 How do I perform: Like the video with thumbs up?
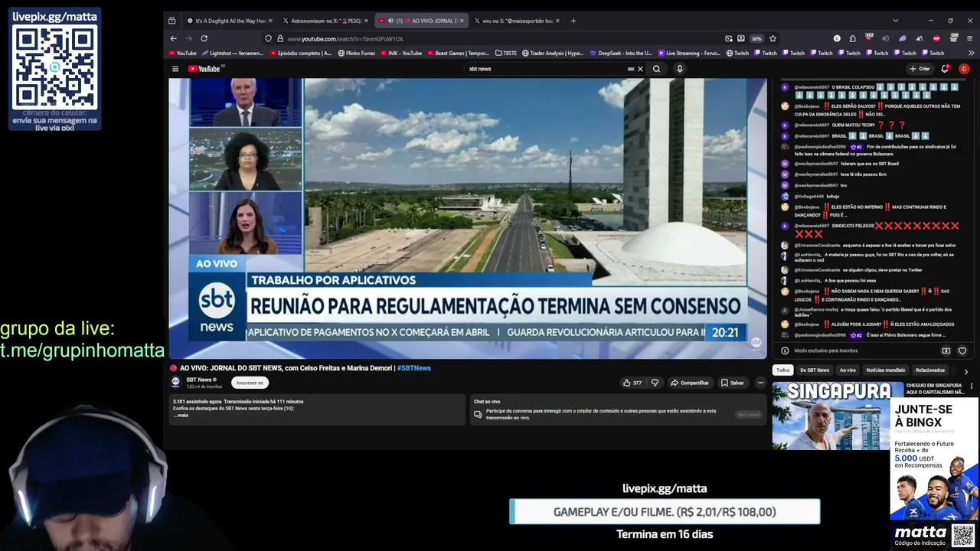[632, 383]
